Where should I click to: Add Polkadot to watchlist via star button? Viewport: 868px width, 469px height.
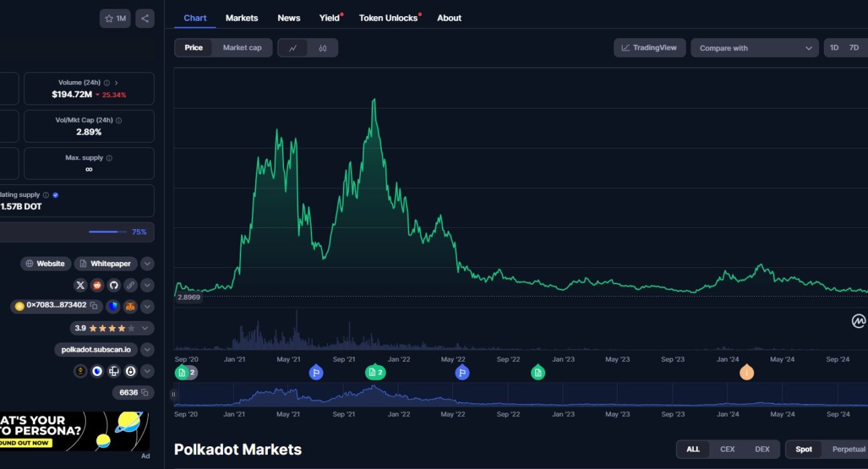(115, 19)
